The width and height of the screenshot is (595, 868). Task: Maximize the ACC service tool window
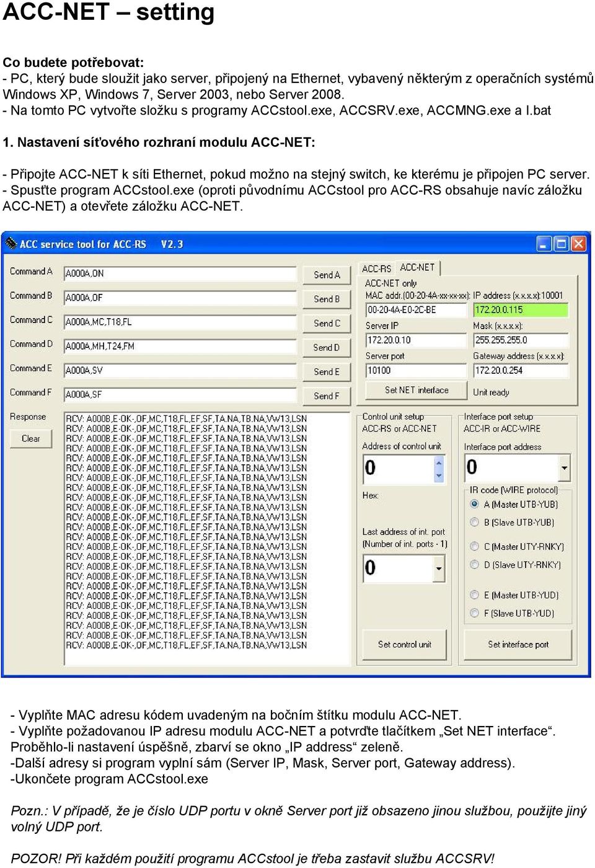pos(561,244)
